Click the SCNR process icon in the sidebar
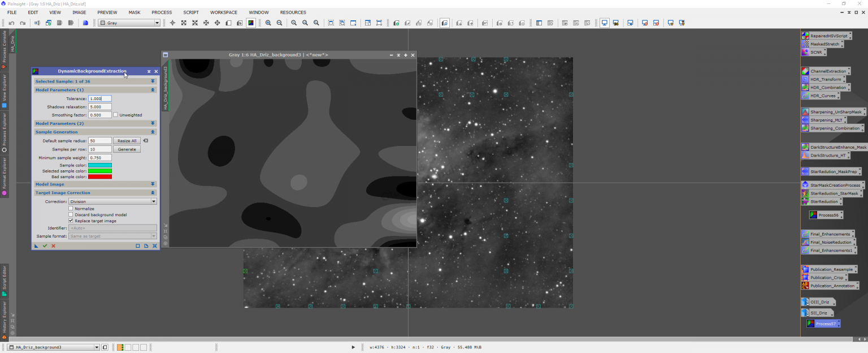 click(x=814, y=52)
